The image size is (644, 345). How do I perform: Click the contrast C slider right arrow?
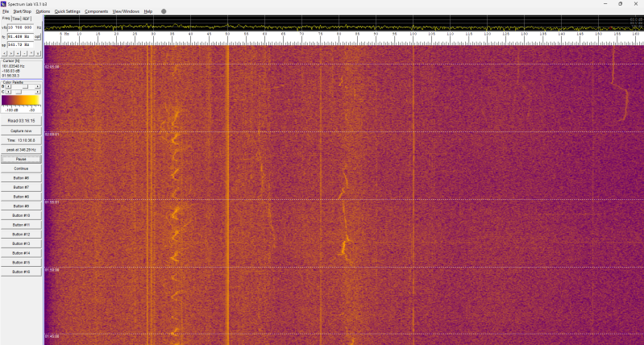click(38, 92)
